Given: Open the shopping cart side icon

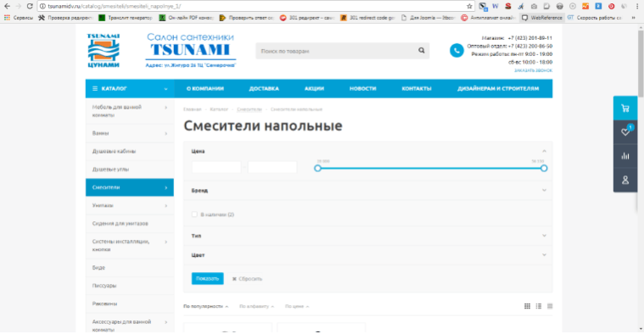Looking at the screenshot, I should coord(625,109).
